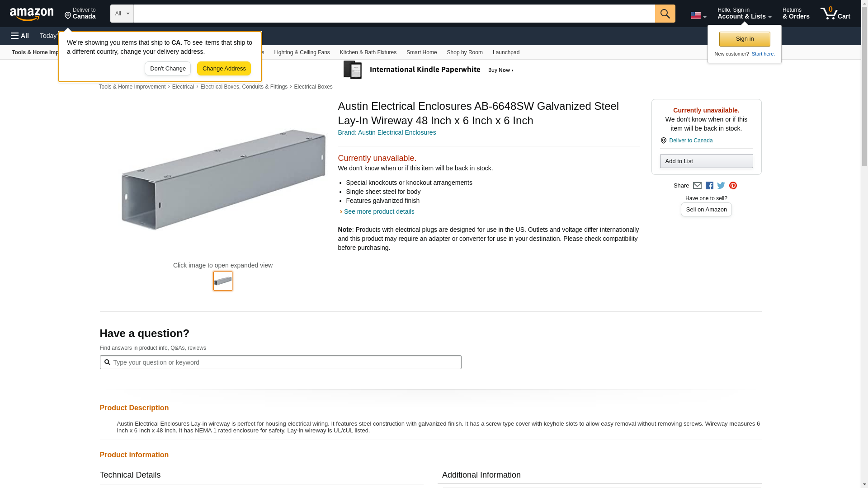Click the yellow Sign in button

coord(745,39)
